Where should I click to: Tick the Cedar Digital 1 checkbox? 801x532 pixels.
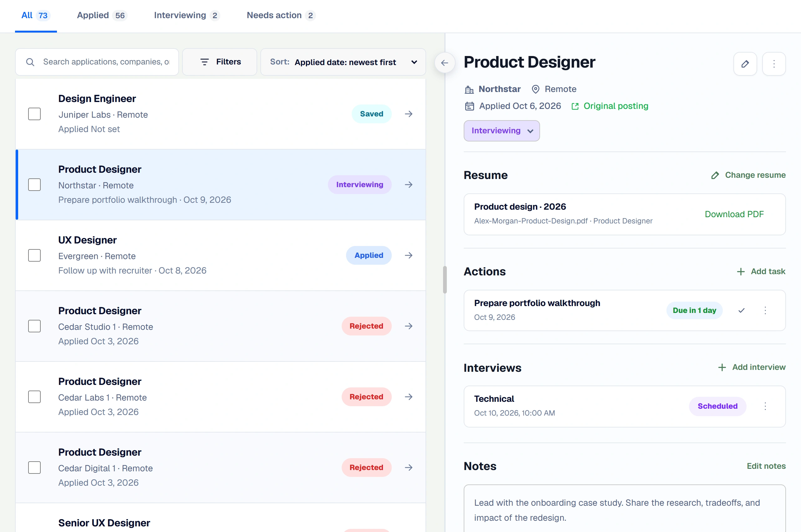tap(34, 468)
